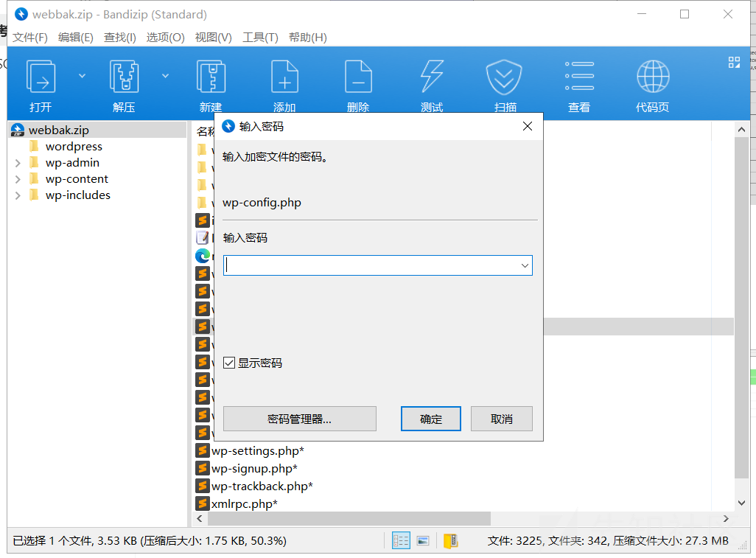The image size is (756, 558).
Task: Click the selection info text in status bar
Action: (150, 540)
